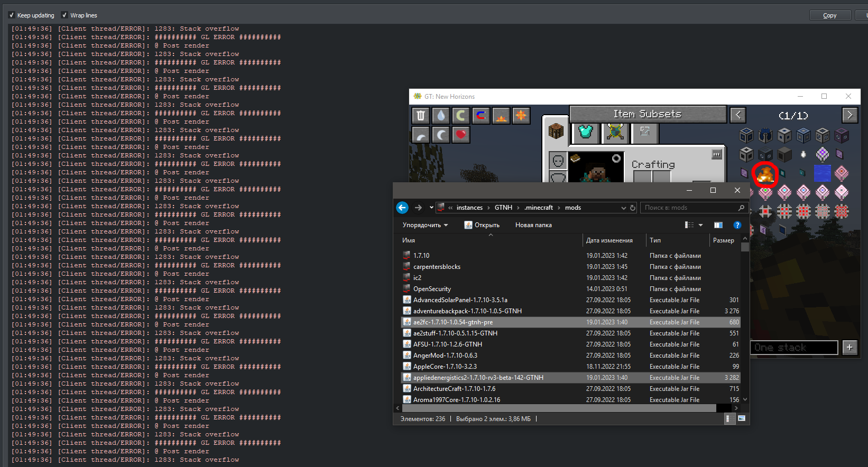868x467 pixels.
Task: Select the blue water block item
Action: pos(823,173)
